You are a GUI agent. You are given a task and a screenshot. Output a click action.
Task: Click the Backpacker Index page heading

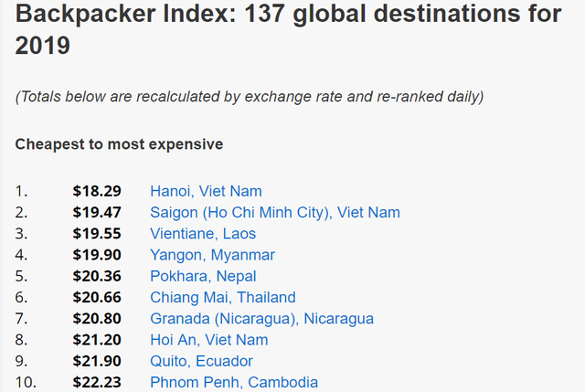288,29
